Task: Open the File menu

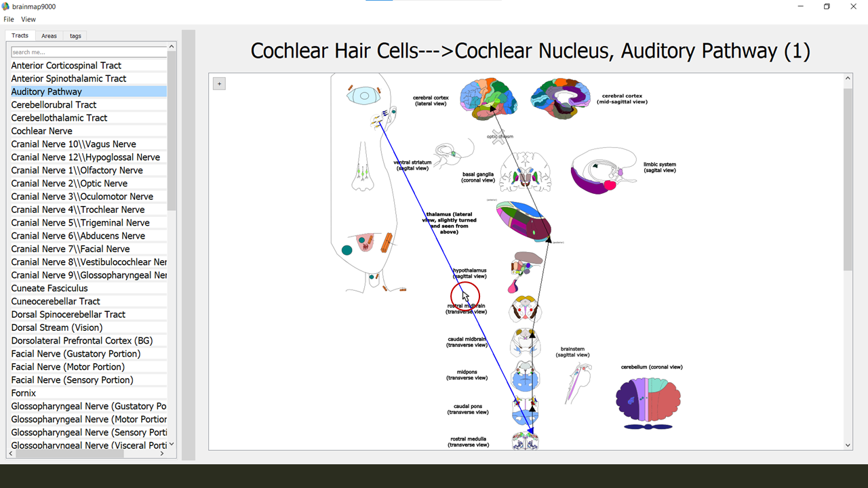Action: pyautogui.click(x=9, y=20)
